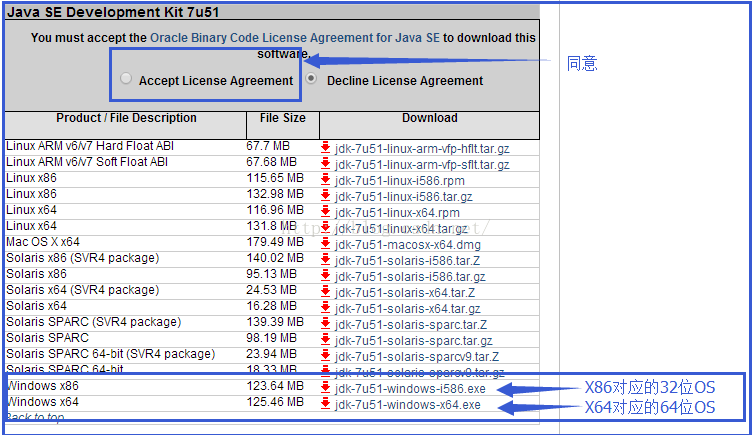
Task: Click download arrow icon for linux-x64.rpm
Action: (326, 212)
